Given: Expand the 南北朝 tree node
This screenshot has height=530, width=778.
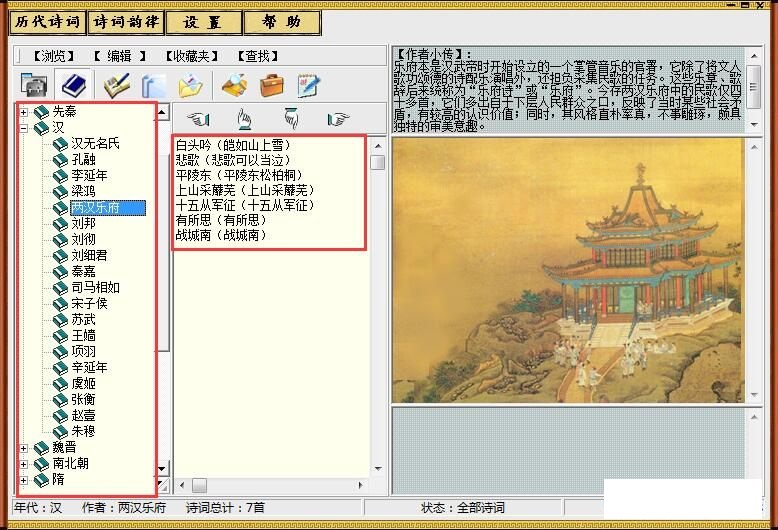Looking at the screenshot, I should point(23,464).
